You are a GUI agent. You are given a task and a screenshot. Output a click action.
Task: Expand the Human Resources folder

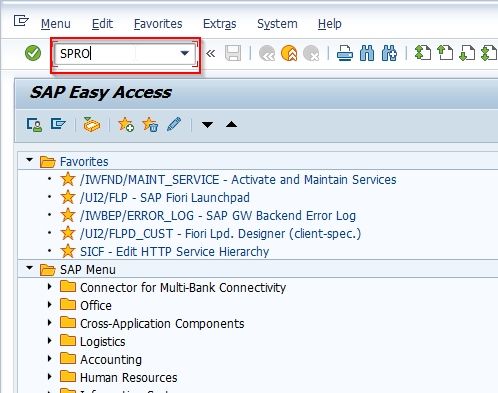pyautogui.click(x=50, y=376)
